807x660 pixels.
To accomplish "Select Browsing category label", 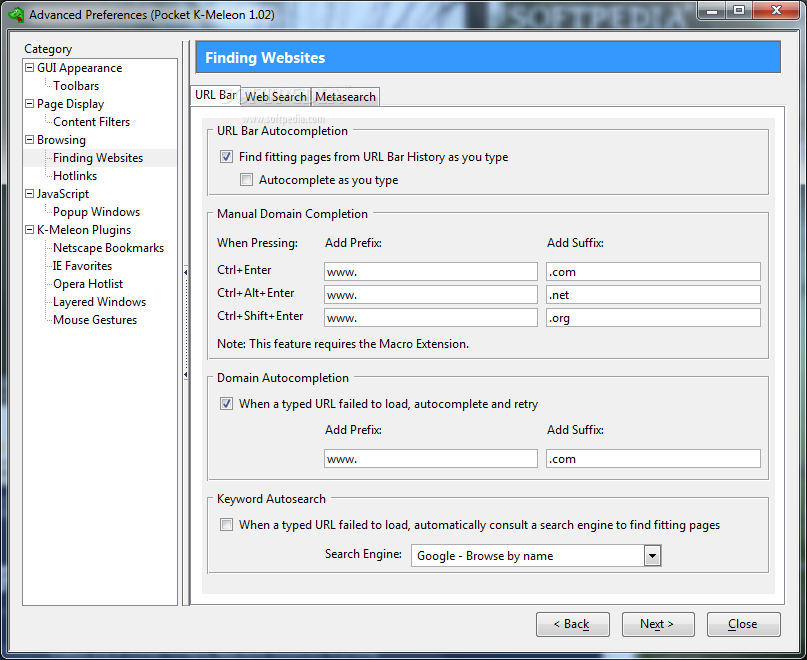I will coord(61,140).
